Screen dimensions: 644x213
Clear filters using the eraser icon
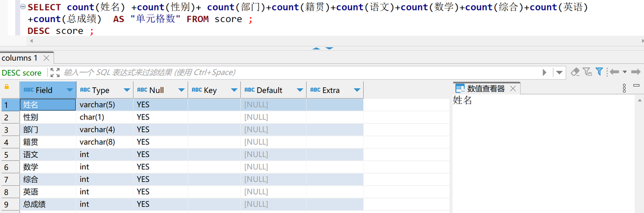pyautogui.click(x=575, y=72)
